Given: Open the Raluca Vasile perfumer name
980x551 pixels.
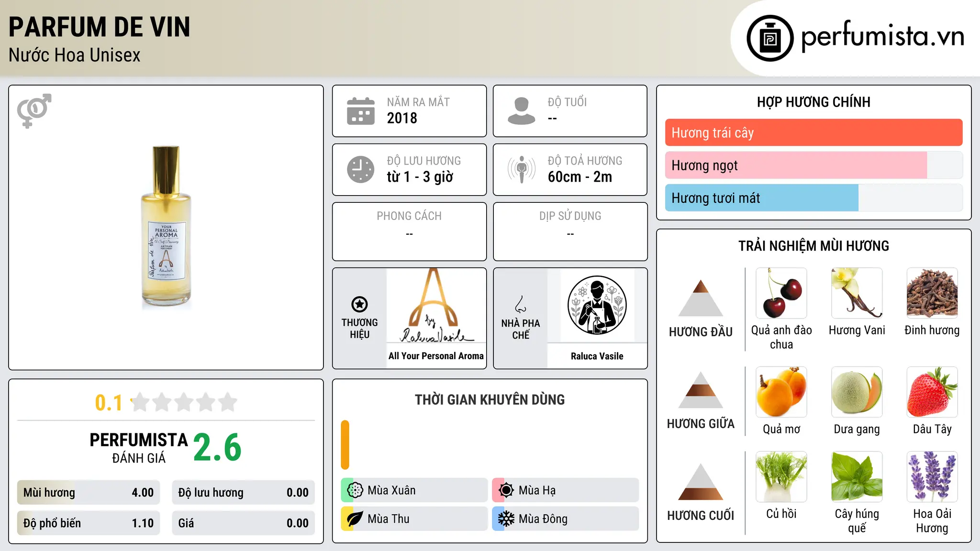Looking at the screenshot, I should 597,356.
